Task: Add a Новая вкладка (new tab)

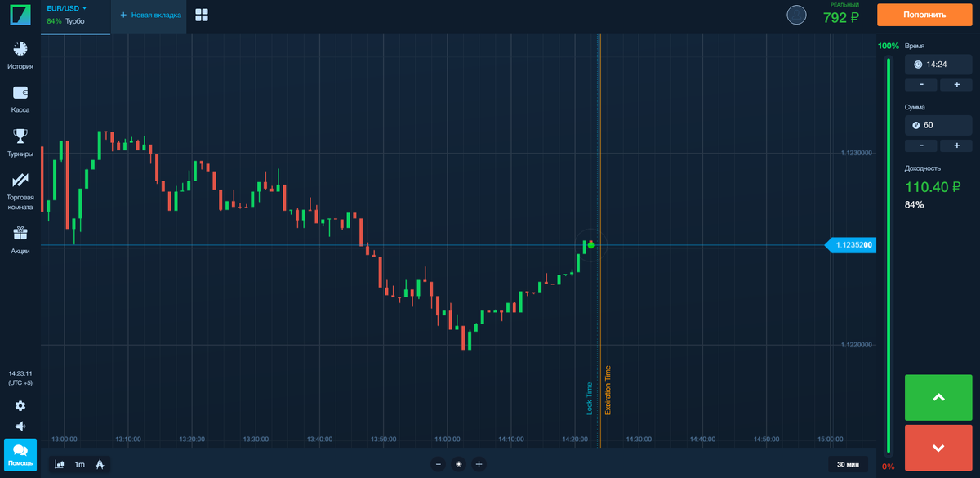Action: point(150,16)
